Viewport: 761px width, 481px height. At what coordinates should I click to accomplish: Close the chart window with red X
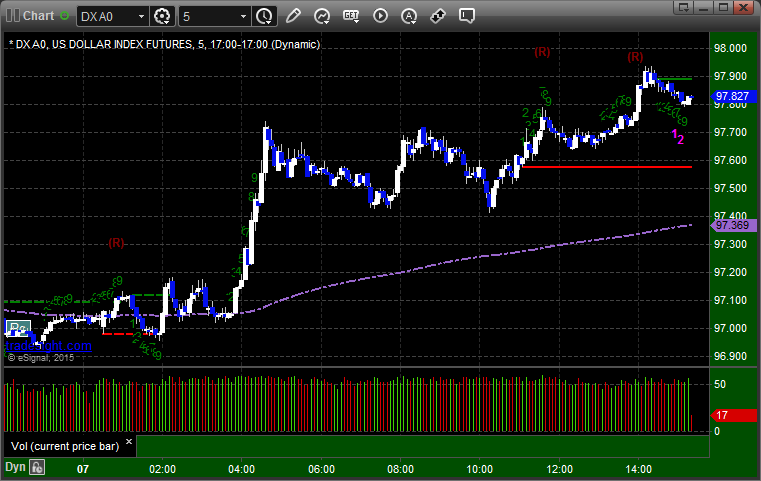(x=744, y=7)
